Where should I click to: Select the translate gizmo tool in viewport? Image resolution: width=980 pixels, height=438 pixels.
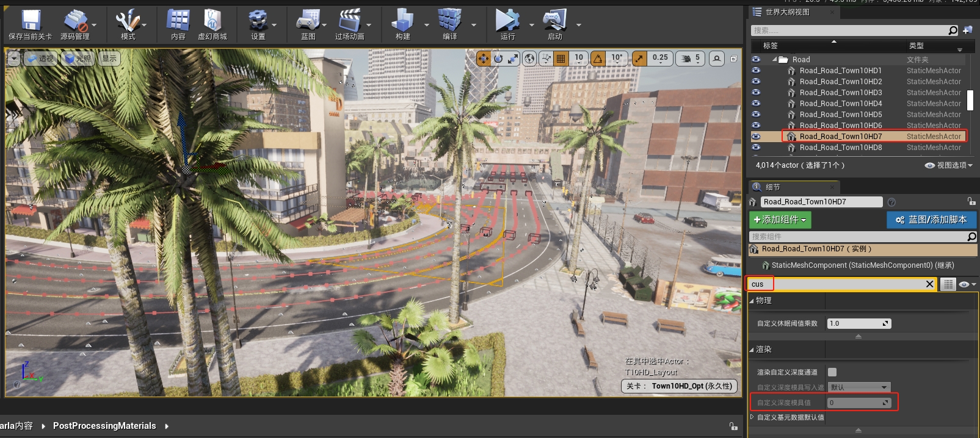483,59
